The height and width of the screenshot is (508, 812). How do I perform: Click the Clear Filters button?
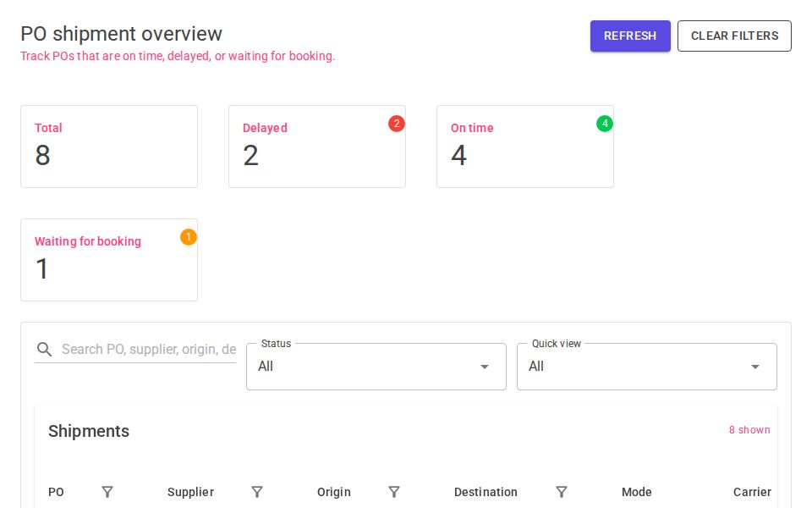click(x=734, y=36)
